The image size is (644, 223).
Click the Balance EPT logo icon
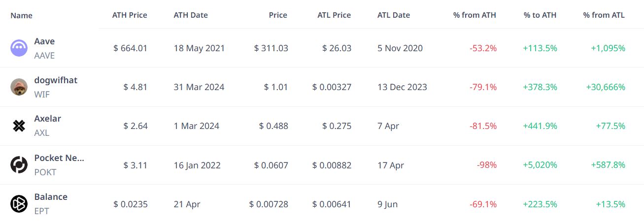[19, 204]
